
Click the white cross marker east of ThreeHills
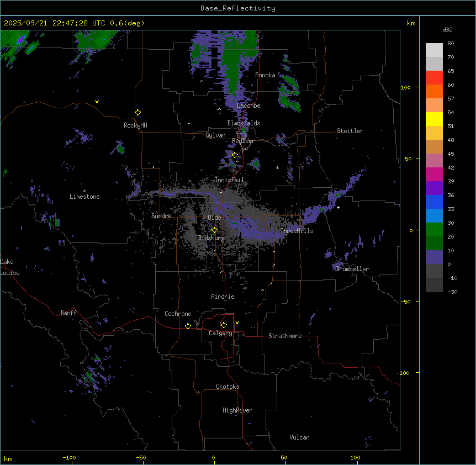coord(338,207)
